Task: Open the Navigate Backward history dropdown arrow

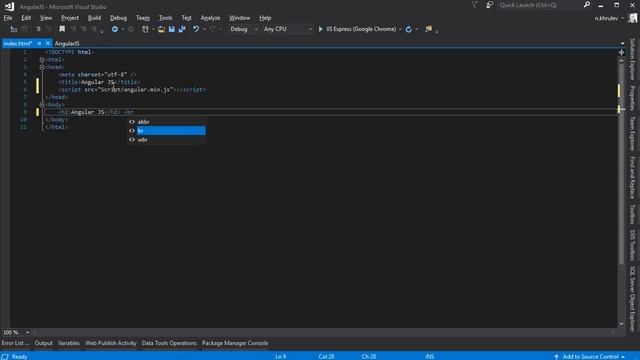Action: pos(122,29)
